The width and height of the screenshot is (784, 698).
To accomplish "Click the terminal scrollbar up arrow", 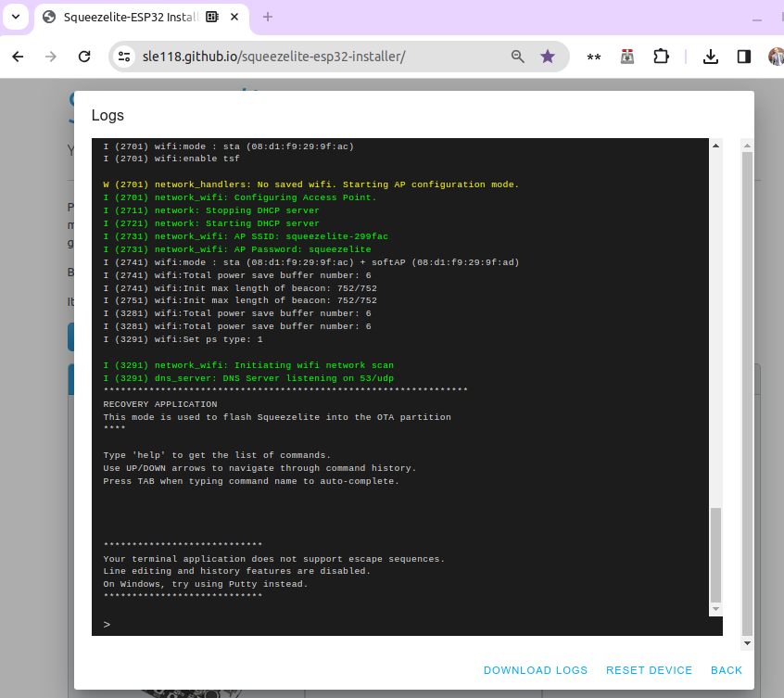I will 715,146.
